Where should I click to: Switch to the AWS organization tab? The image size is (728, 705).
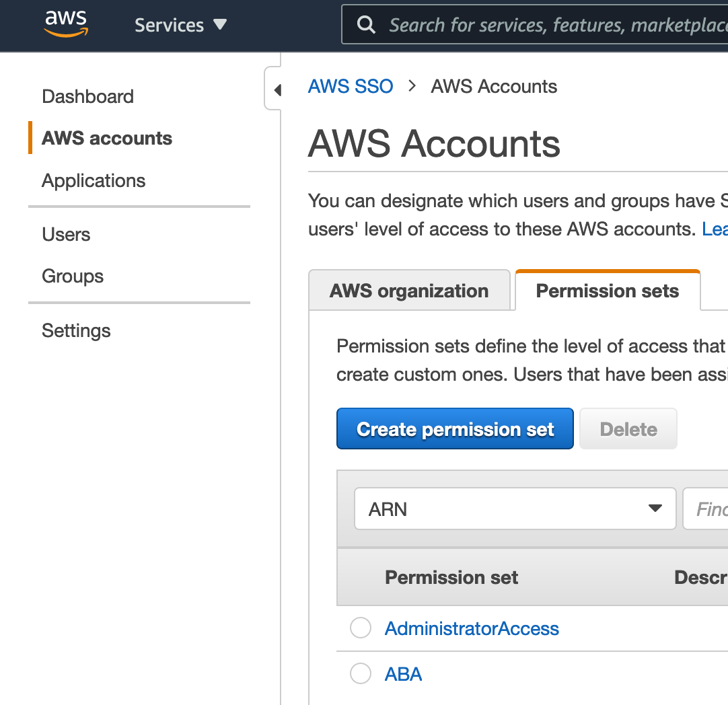(409, 291)
